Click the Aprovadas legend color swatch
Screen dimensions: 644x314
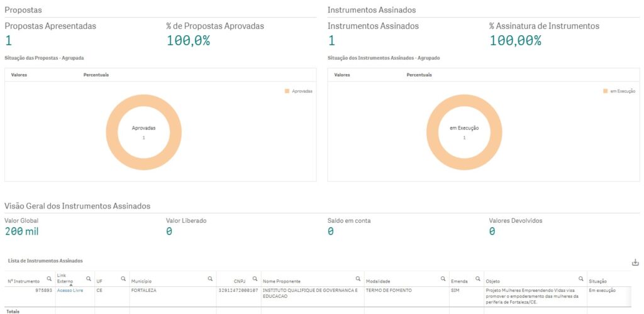pyautogui.click(x=287, y=91)
